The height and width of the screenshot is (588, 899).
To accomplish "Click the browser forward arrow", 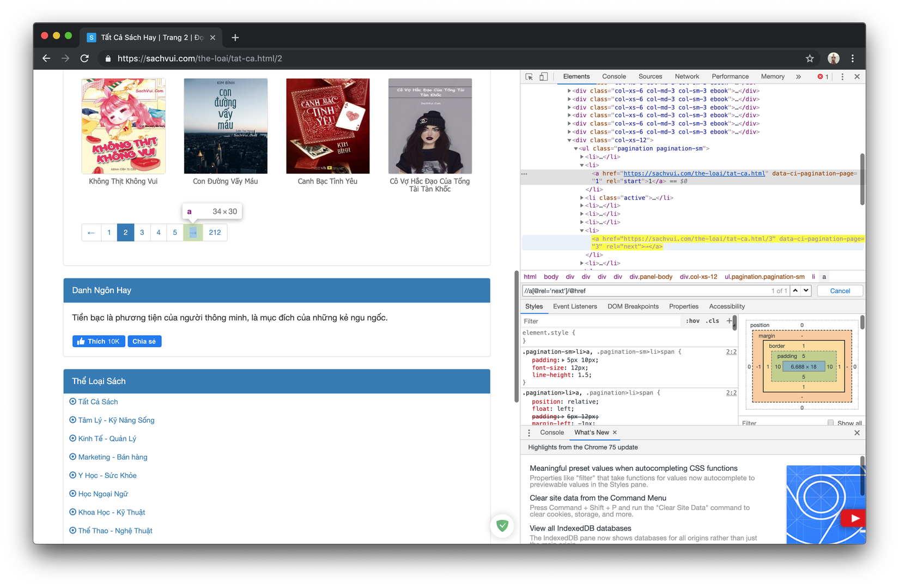I will pos(65,58).
